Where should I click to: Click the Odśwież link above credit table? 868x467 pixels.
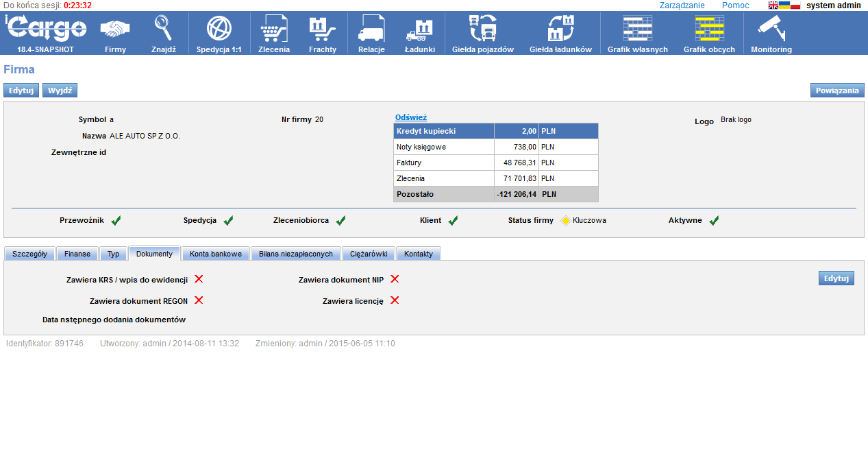(411, 117)
